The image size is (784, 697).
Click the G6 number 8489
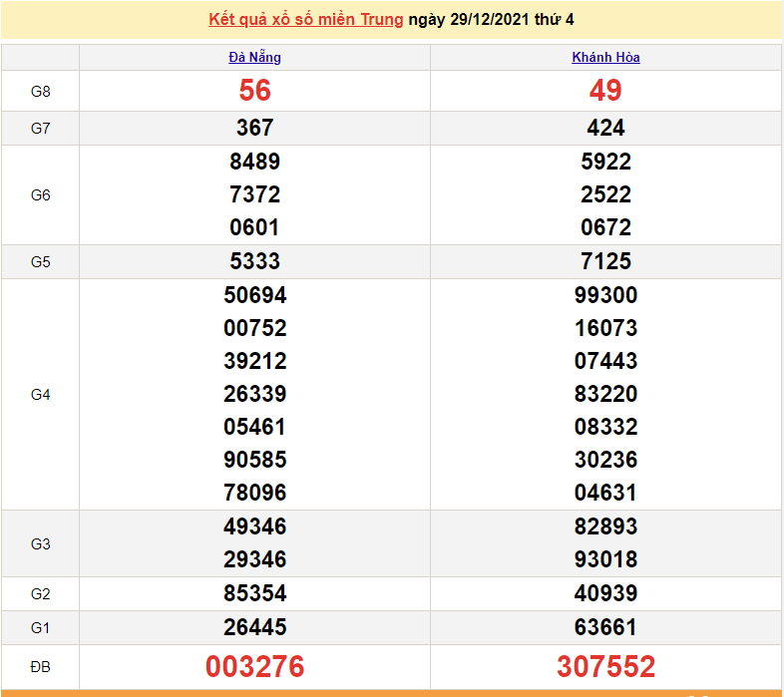click(254, 162)
